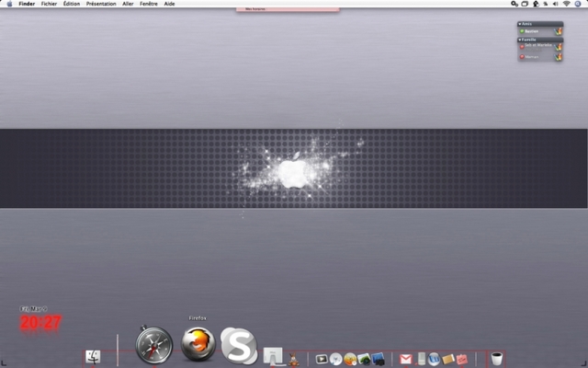This screenshot has width=588, height=368.
Task: Open the orange round dock icon
Action: point(350,359)
